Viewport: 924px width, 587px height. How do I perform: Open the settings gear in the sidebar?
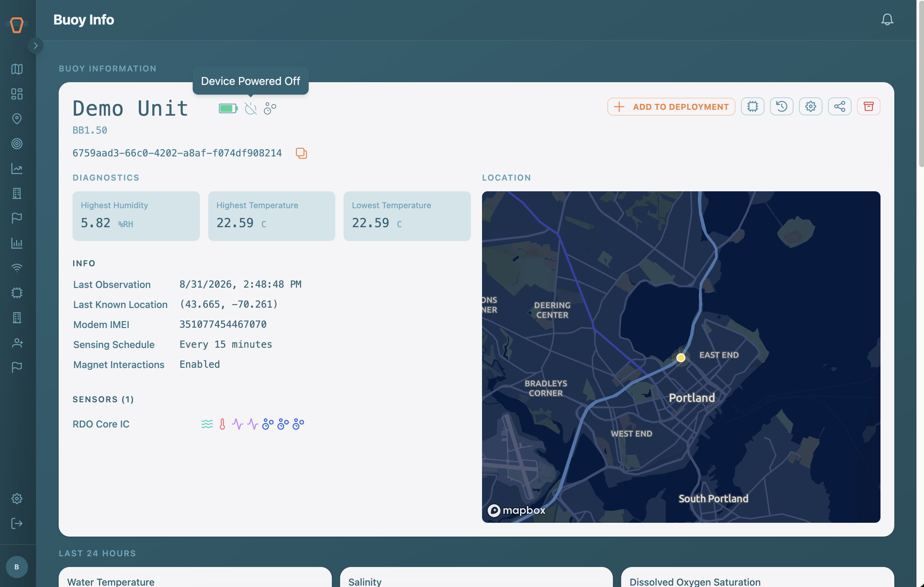point(17,499)
